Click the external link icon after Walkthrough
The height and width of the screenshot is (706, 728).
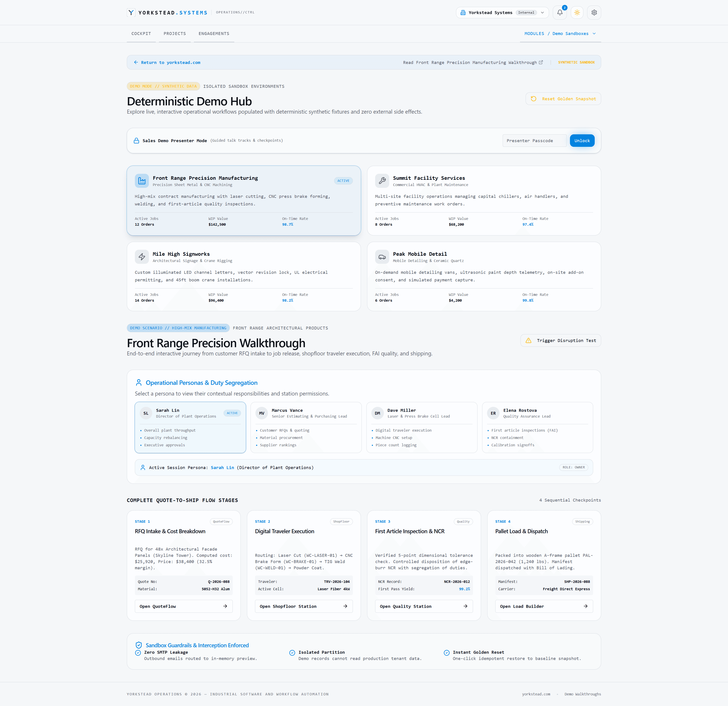tap(541, 62)
